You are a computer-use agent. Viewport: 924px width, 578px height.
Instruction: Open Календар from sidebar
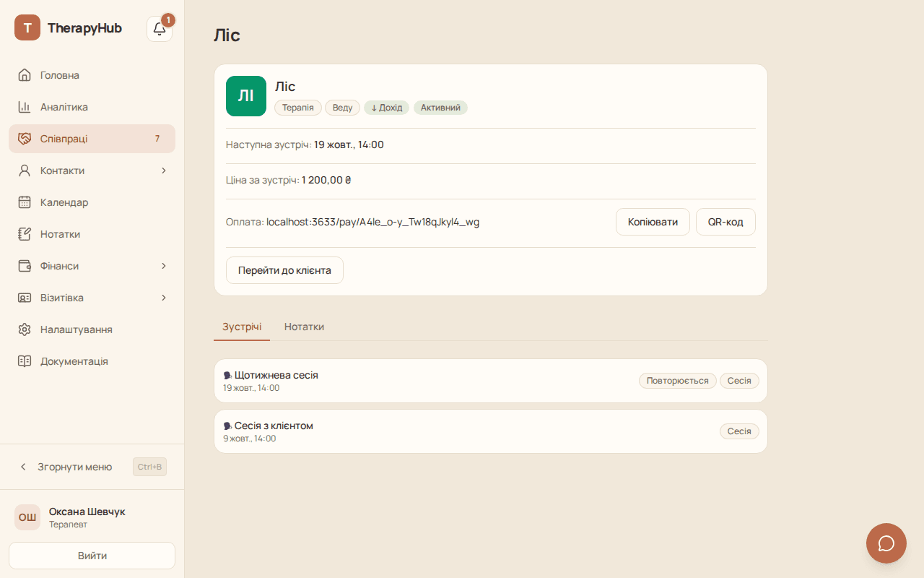click(x=92, y=202)
